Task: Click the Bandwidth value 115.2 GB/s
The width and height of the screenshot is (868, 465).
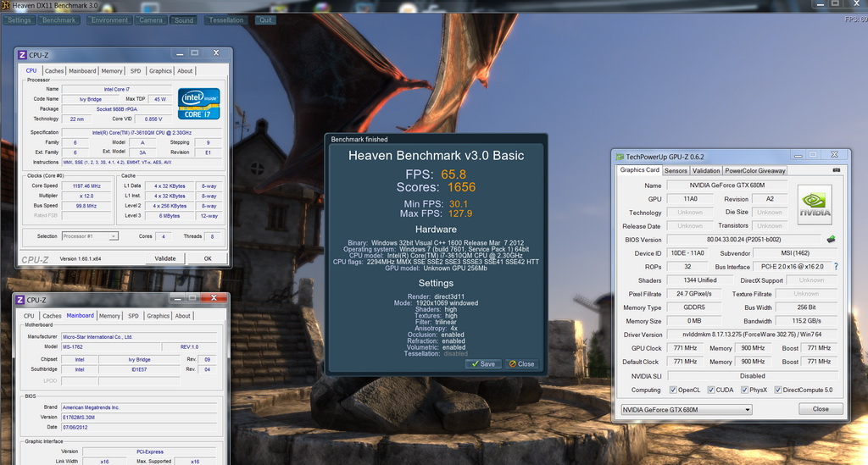Action: click(x=807, y=321)
